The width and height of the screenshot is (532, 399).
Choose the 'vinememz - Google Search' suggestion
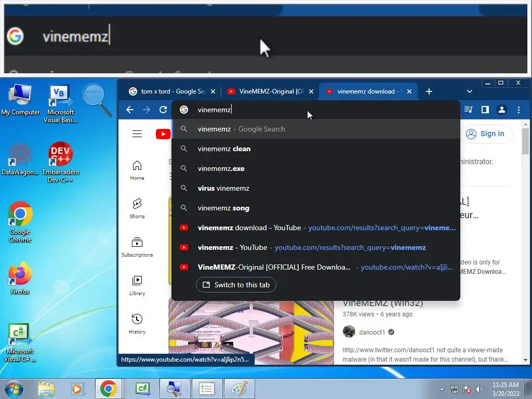click(315, 129)
